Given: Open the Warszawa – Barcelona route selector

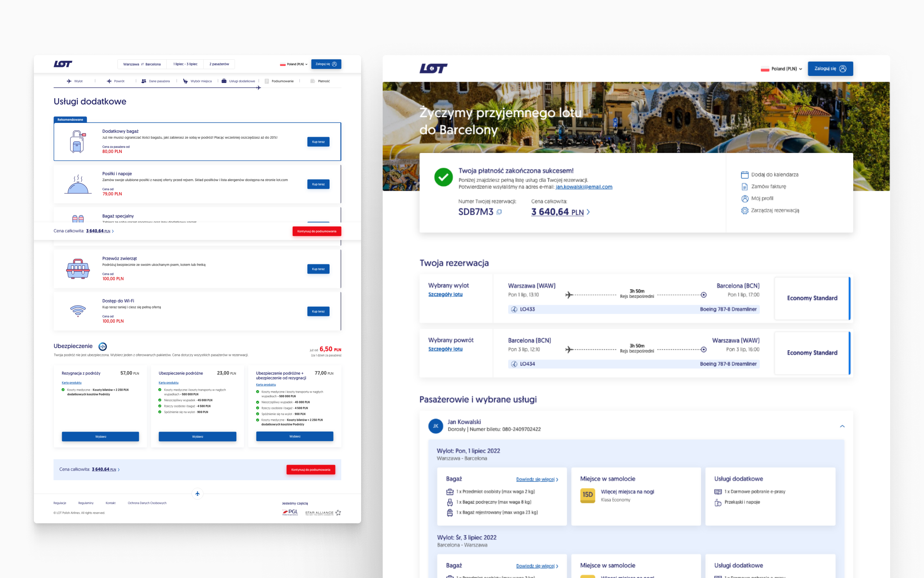Looking at the screenshot, I should coord(142,64).
